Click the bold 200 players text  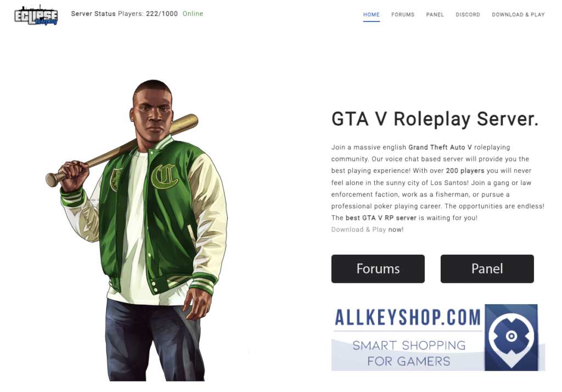[x=465, y=171]
